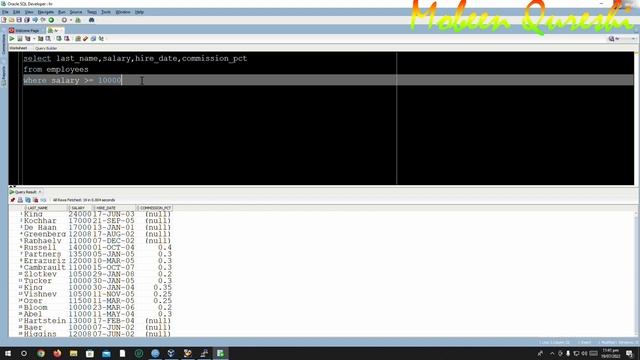The image size is (640, 360).
Task: Open the Window menu
Action: point(122,12)
